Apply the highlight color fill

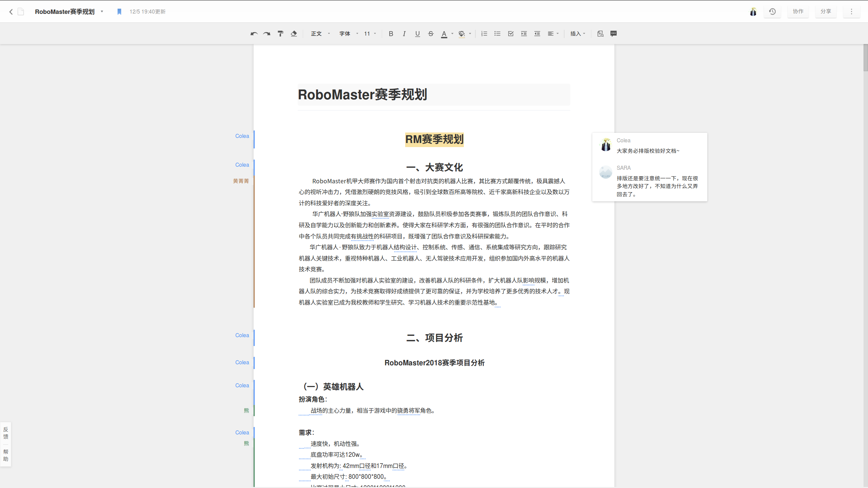461,34
